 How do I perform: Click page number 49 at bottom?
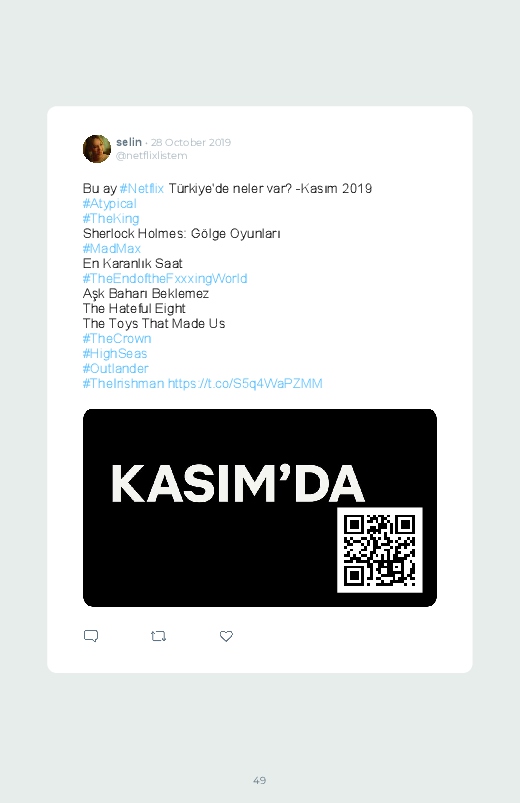(260, 780)
